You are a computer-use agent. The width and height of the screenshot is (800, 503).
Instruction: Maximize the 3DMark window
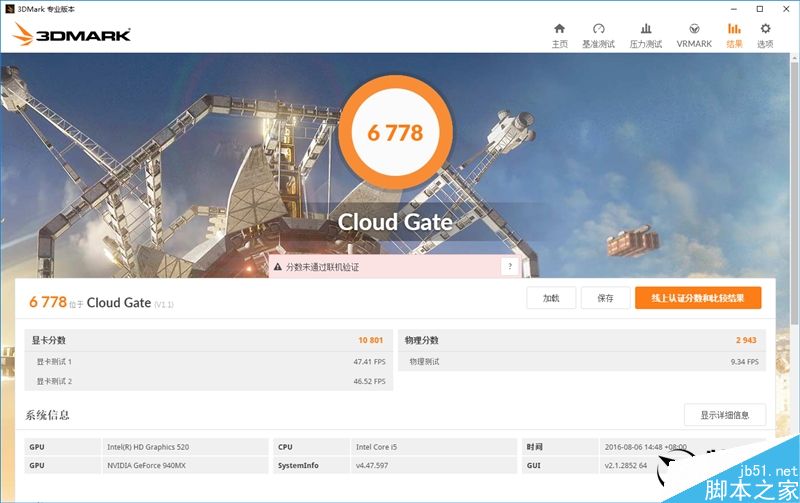point(760,9)
